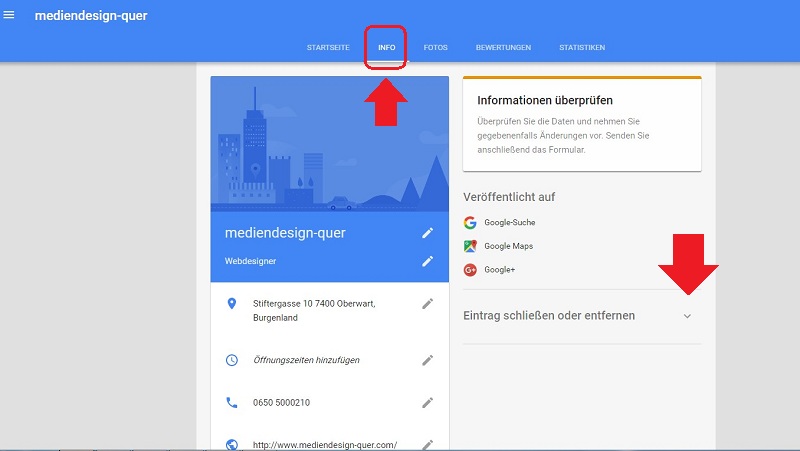Click the Google Maps logo icon
The width and height of the screenshot is (800, 451).
(x=470, y=246)
